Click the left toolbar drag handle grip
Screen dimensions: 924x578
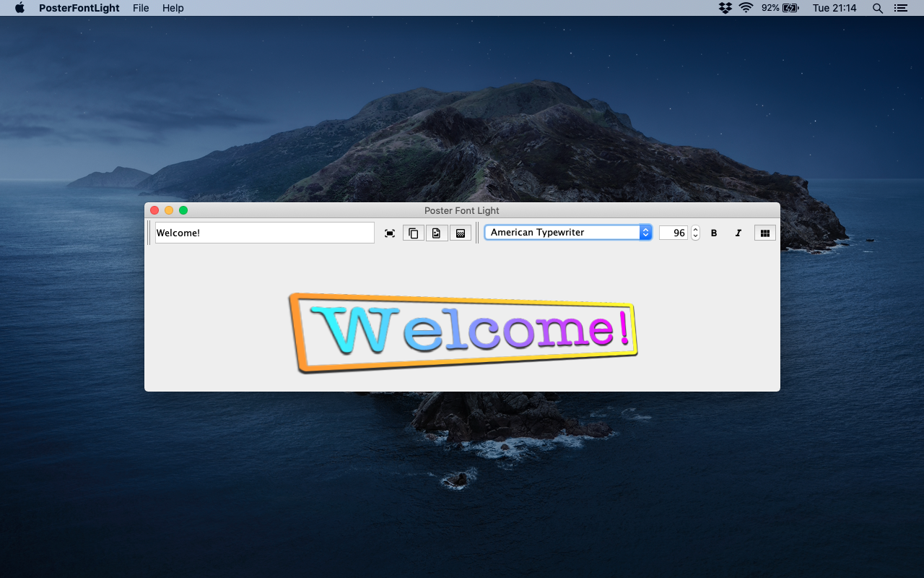[149, 233]
